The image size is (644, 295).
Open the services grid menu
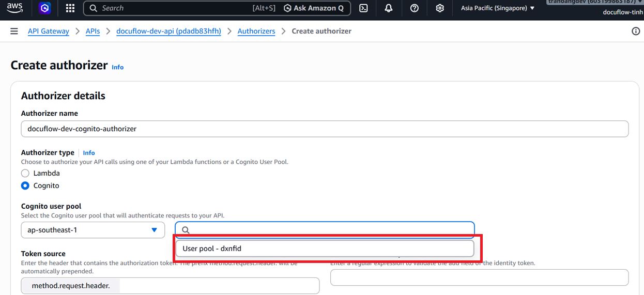point(70,8)
